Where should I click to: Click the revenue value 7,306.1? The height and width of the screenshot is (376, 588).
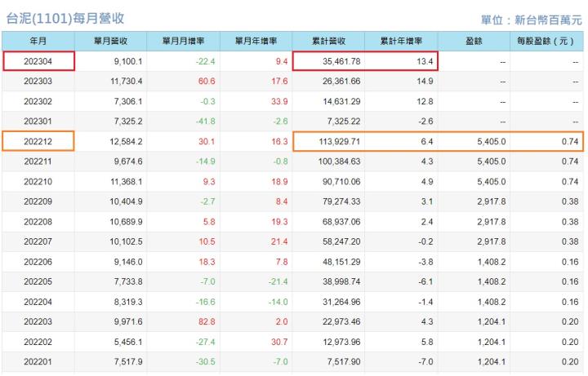click(x=128, y=101)
